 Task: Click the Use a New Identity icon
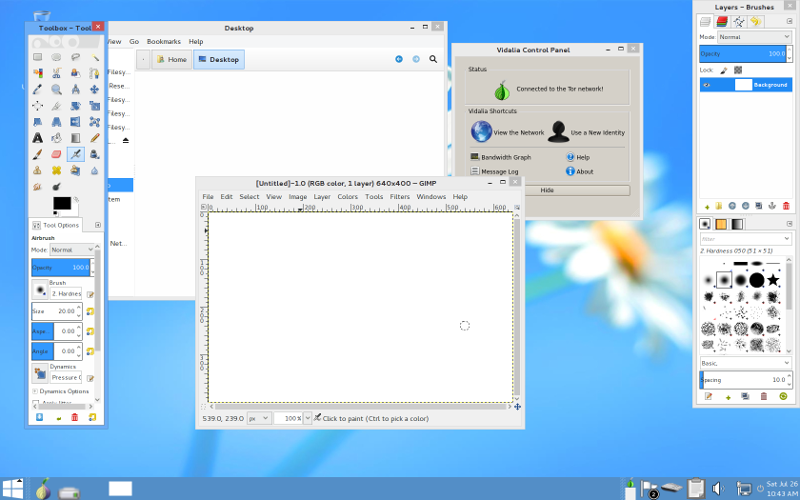click(x=558, y=132)
